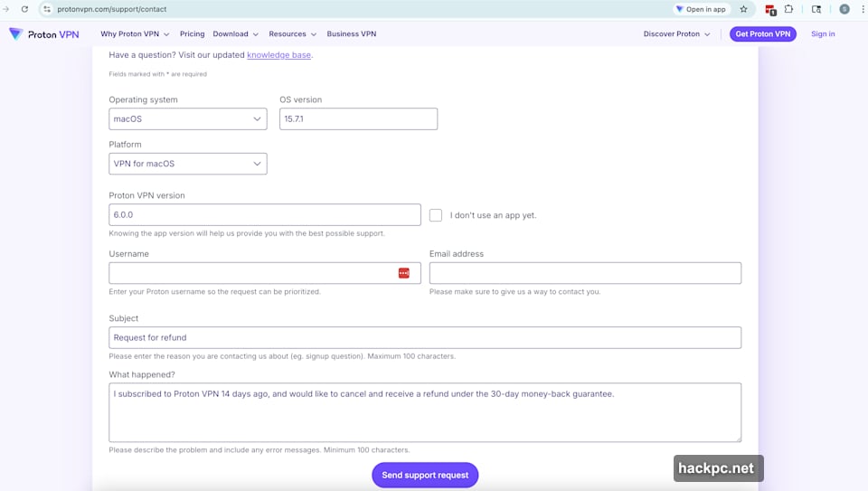Click into the Email address field
The height and width of the screenshot is (491, 868).
point(585,273)
